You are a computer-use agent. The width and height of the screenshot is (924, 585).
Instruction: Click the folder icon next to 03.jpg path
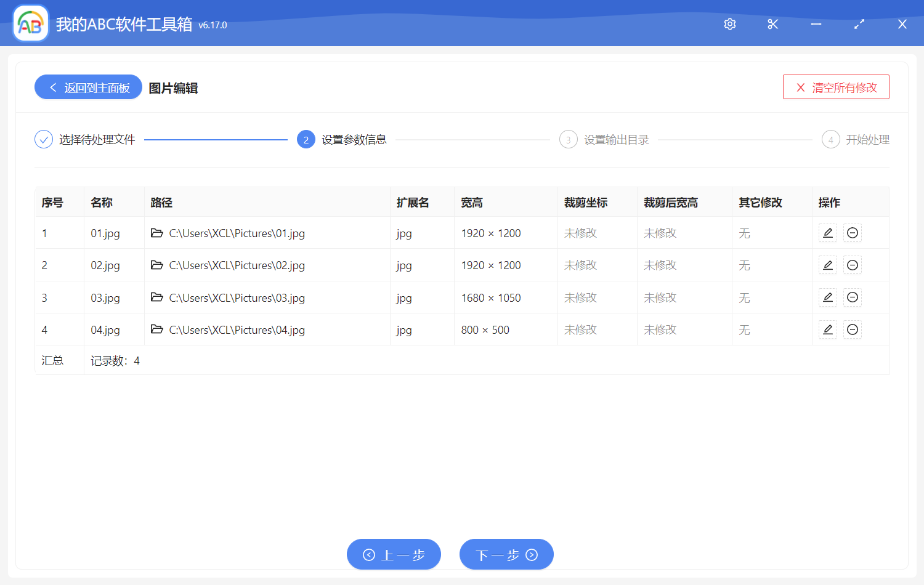[x=157, y=297]
